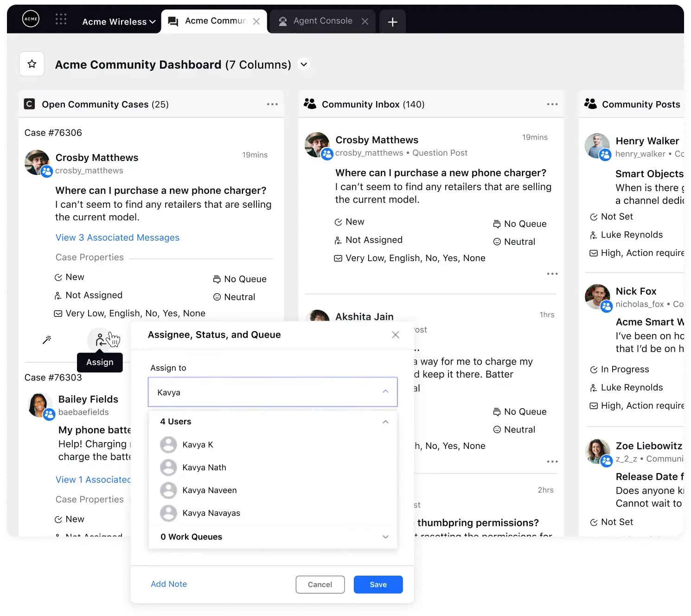691x616 pixels.
Task: Click Community Inbox people icon
Action: pos(310,103)
